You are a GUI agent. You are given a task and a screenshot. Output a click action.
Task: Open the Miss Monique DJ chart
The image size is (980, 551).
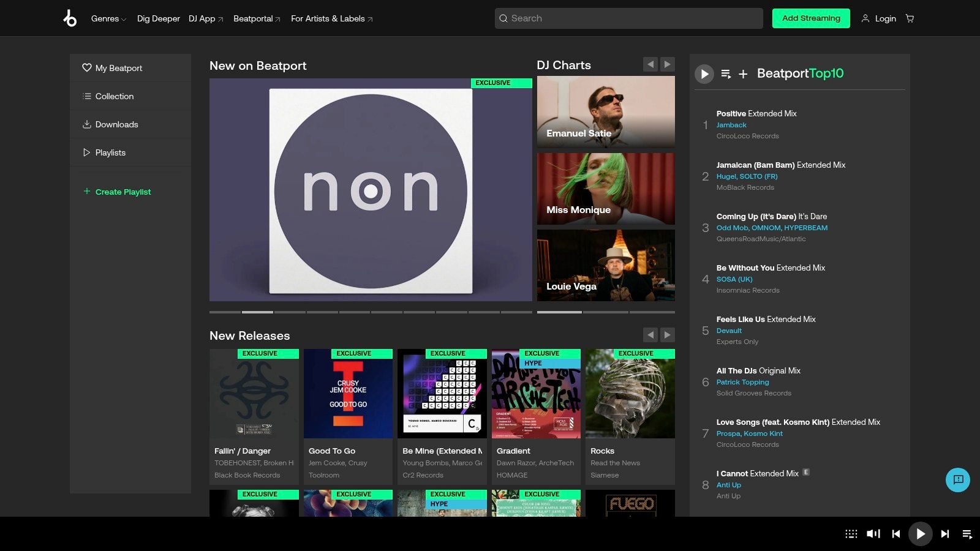(x=605, y=189)
